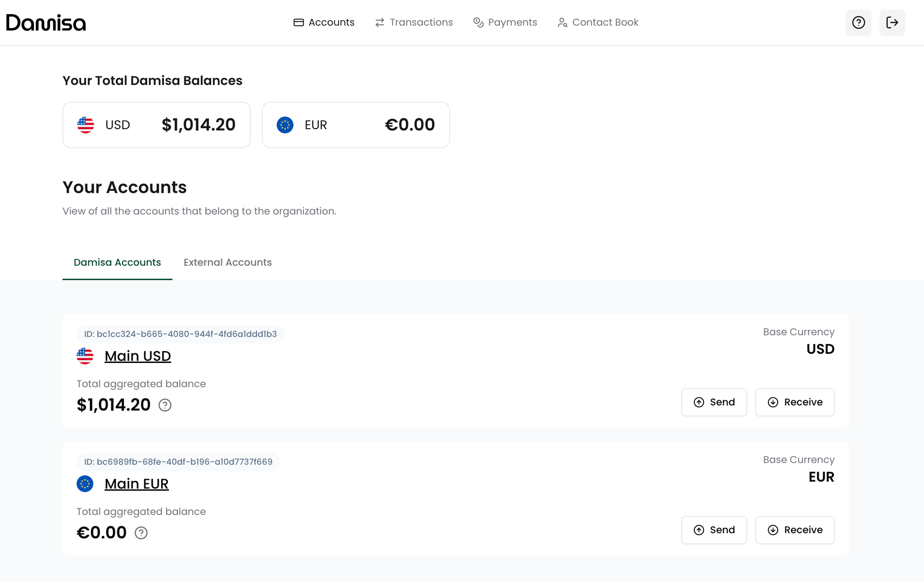The width and height of the screenshot is (924, 582).
Task: Click info icon beside €0.00 aggregated balance
Action: click(x=141, y=533)
